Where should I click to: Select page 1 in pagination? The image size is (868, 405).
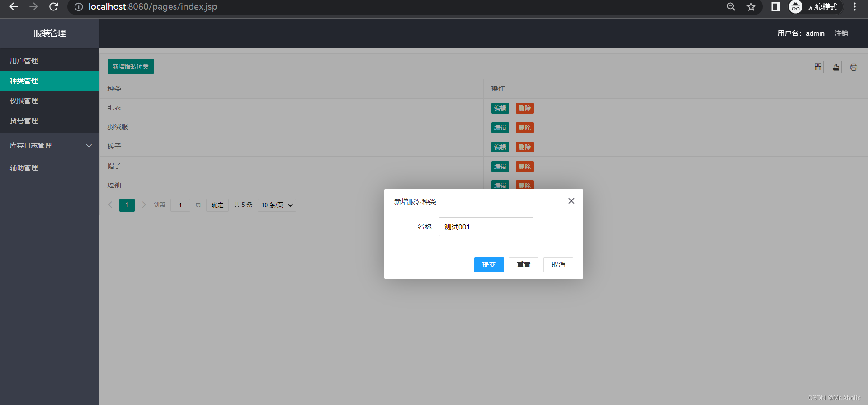pyautogui.click(x=127, y=205)
